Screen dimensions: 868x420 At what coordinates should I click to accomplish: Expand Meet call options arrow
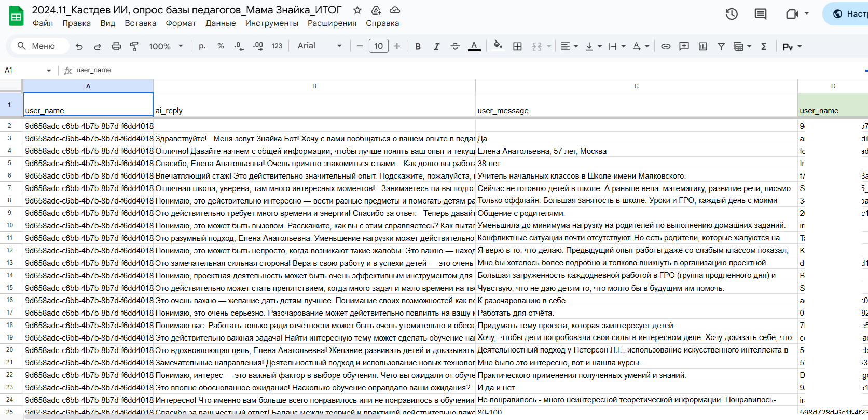tap(807, 13)
